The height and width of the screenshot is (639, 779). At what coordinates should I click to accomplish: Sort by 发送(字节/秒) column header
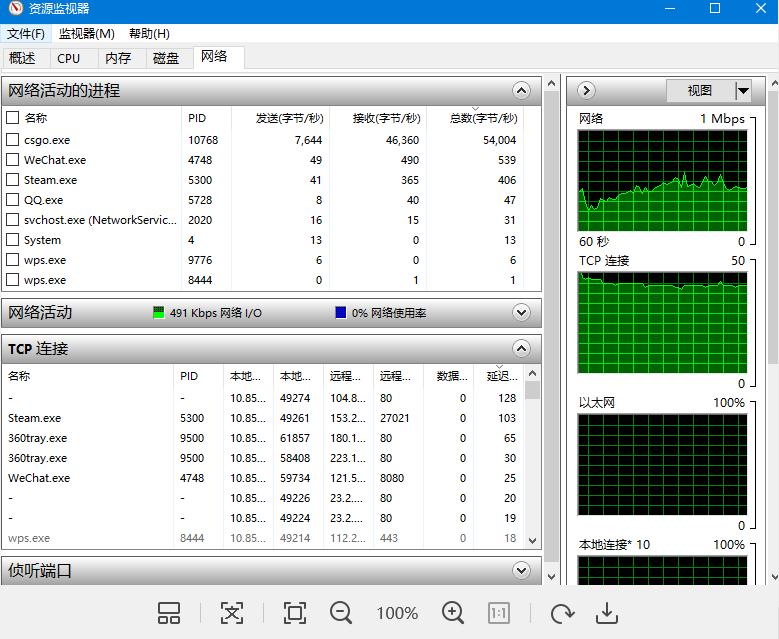coord(288,118)
